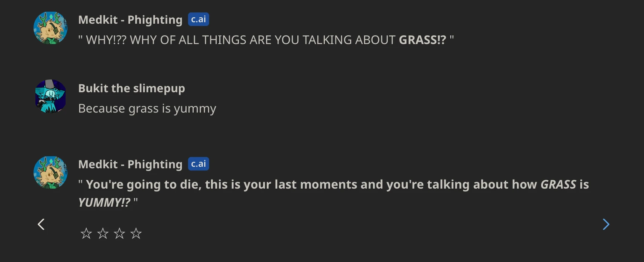Select the name Bukit the slimepup
Viewport: 644px width, 262px height.
(x=132, y=88)
